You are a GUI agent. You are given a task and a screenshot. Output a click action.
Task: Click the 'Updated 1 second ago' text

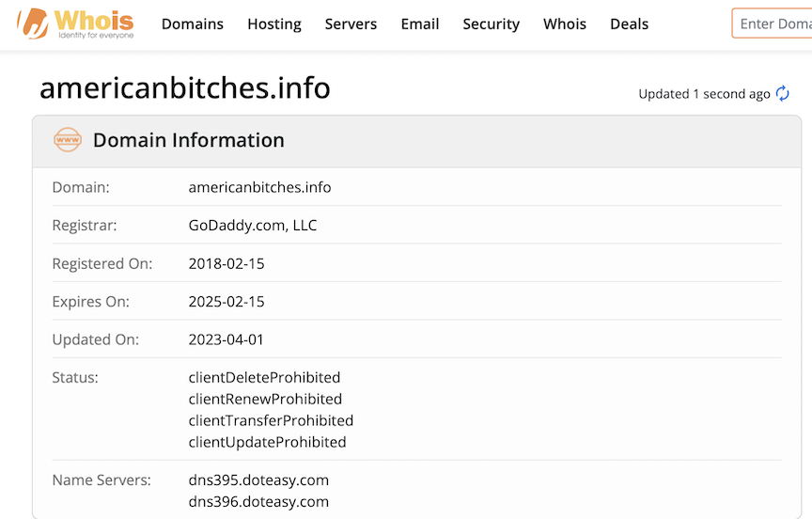point(704,94)
